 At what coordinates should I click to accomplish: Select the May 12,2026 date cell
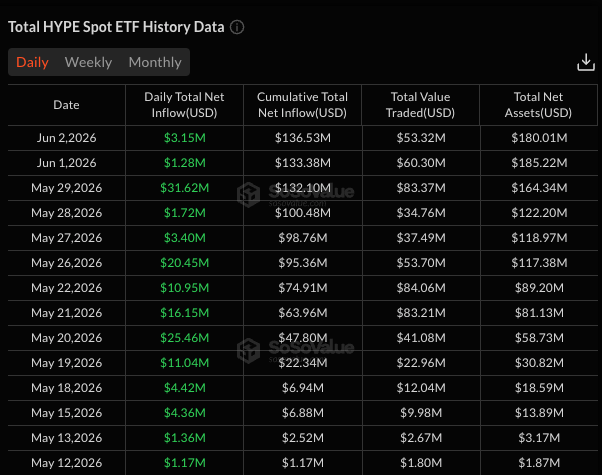tap(66, 463)
